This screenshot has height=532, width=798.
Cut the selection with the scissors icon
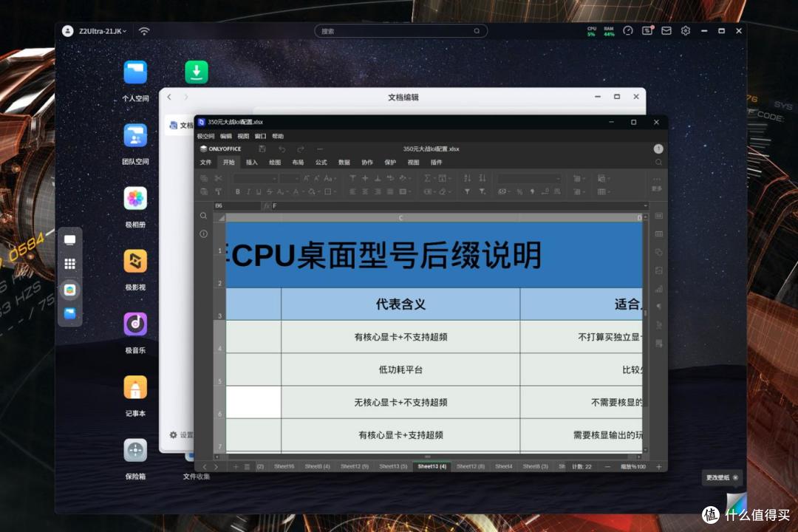pyautogui.click(x=218, y=178)
